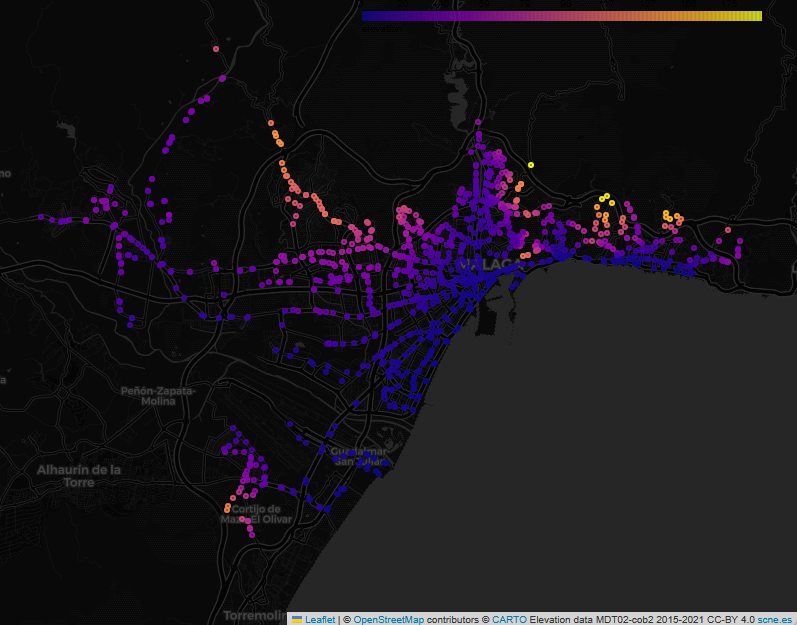This screenshot has height=625, width=797.
Task: Click the 'Alhaurín de la Torre' map label
Action: [x=79, y=476]
